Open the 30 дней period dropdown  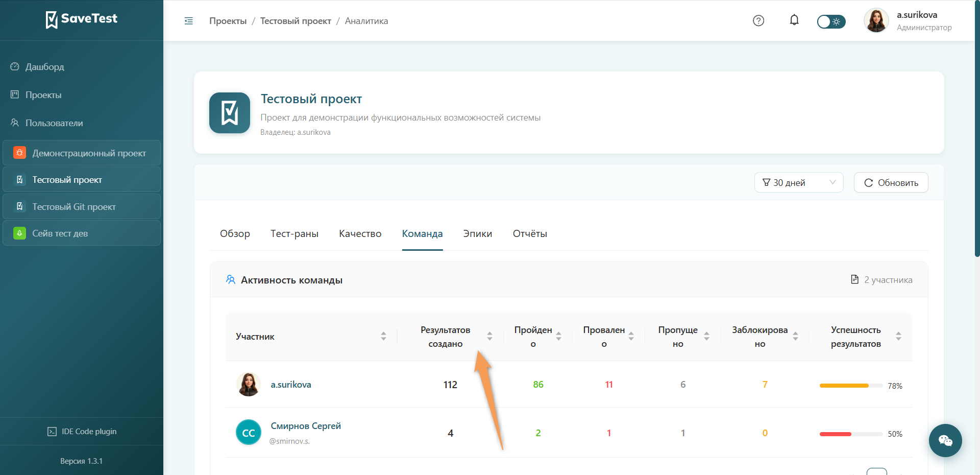click(799, 182)
